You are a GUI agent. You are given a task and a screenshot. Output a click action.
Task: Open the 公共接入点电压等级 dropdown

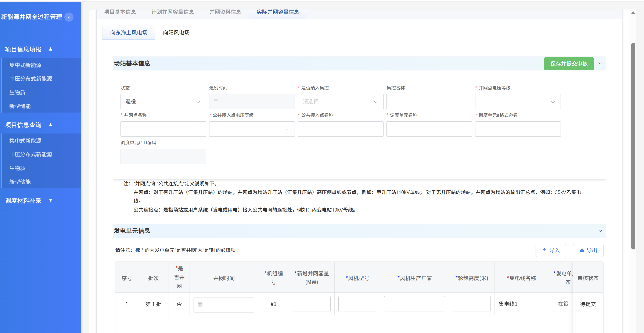pos(252,129)
